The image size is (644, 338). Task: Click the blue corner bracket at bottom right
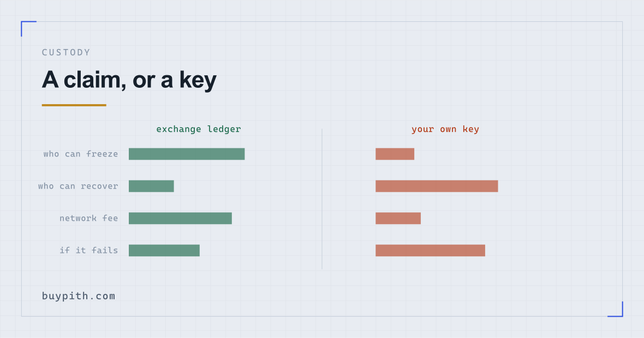(x=615, y=309)
